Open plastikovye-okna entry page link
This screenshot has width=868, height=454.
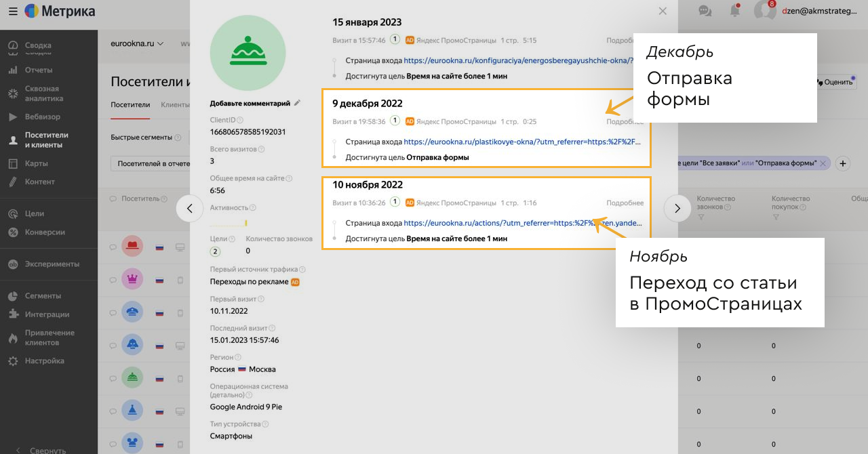click(522, 142)
